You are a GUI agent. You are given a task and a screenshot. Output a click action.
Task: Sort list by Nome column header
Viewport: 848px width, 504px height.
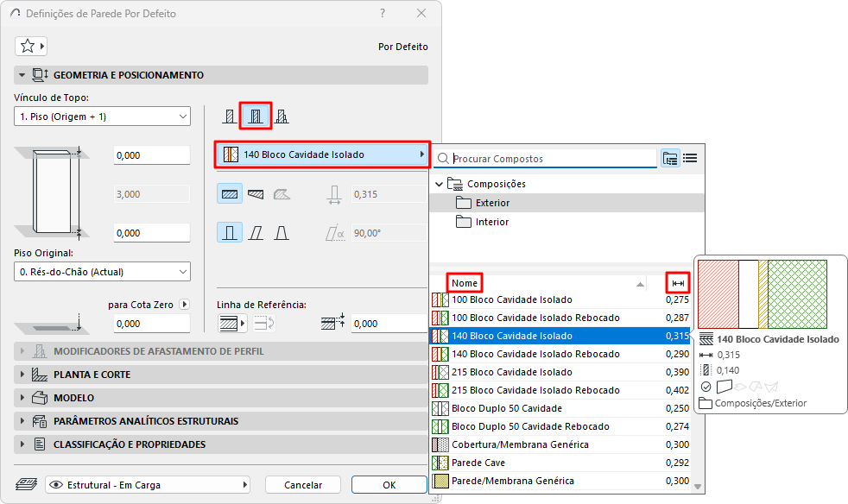465,283
